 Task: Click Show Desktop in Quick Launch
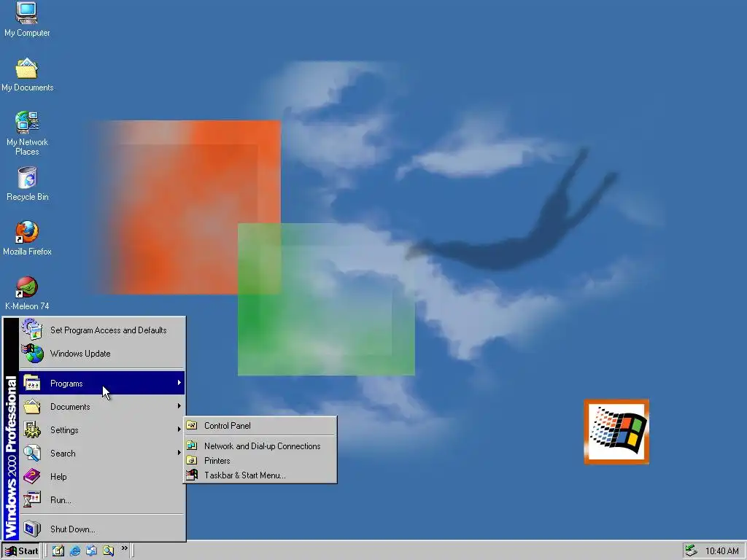(58, 551)
